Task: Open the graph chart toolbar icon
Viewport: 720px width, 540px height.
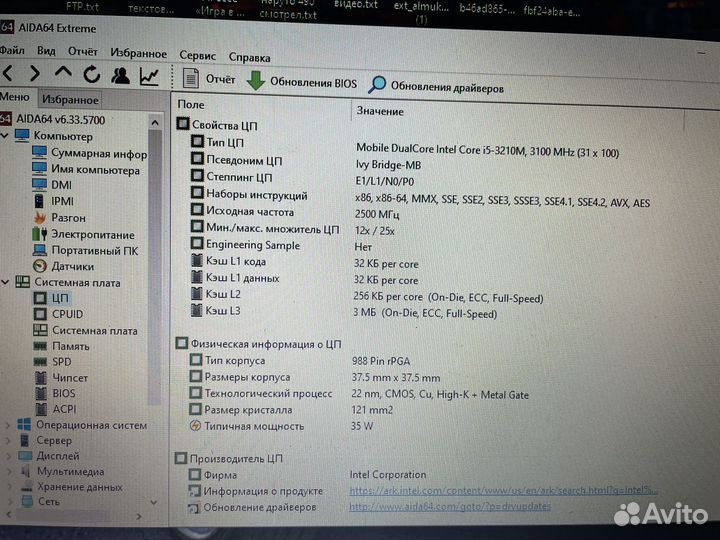Action: pyautogui.click(x=149, y=75)
